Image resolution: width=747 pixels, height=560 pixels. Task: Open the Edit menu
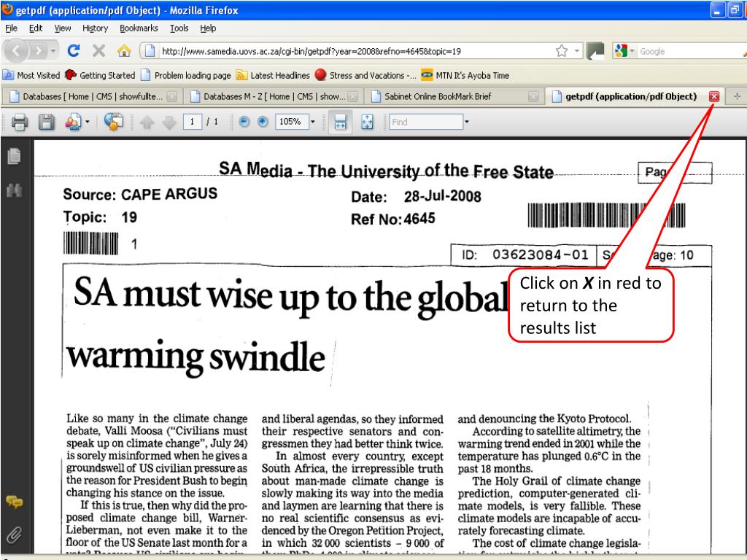(x=36, y=28)
